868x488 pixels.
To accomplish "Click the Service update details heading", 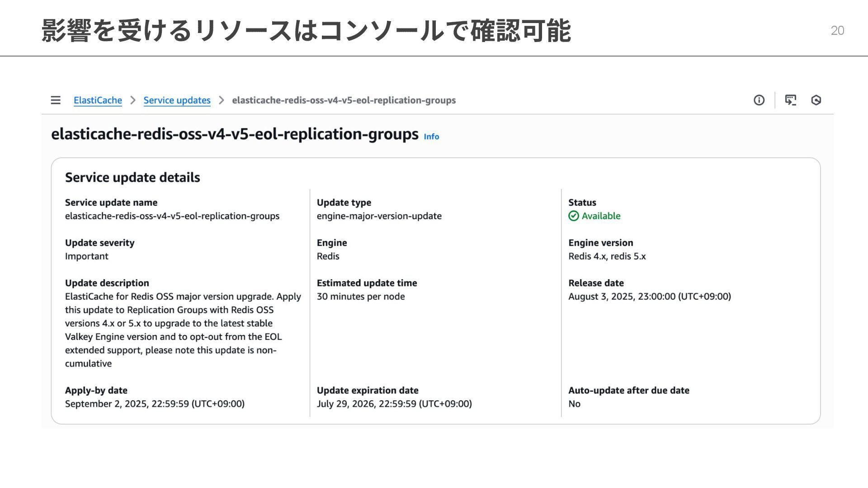I will click(132, 178).
